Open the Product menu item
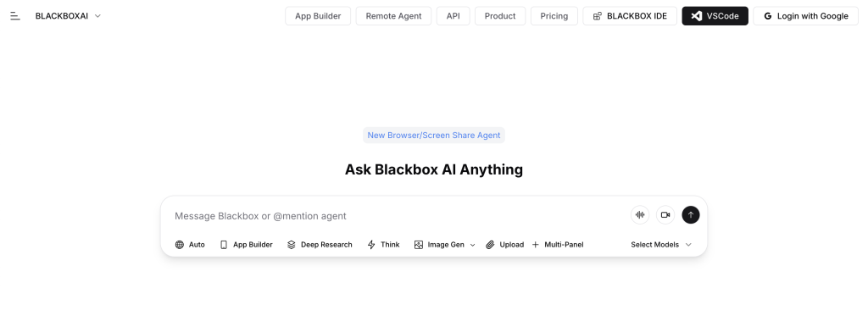 tap(500, 16)
